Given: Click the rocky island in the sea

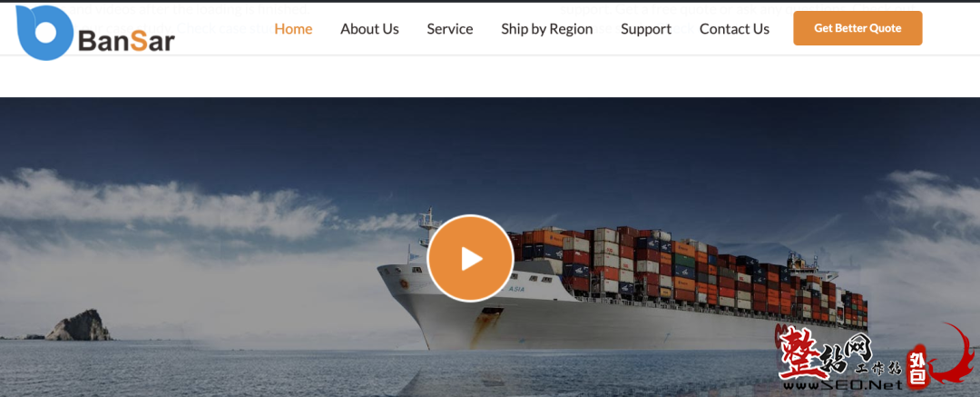Looking at the screenshot, I should click(x=79, y=325).
